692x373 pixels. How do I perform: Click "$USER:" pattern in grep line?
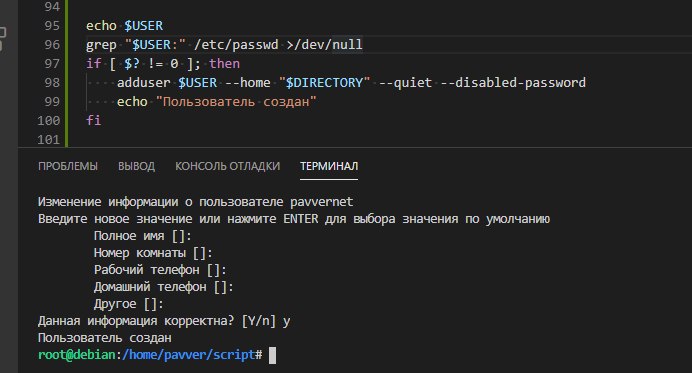click(155, 45)
